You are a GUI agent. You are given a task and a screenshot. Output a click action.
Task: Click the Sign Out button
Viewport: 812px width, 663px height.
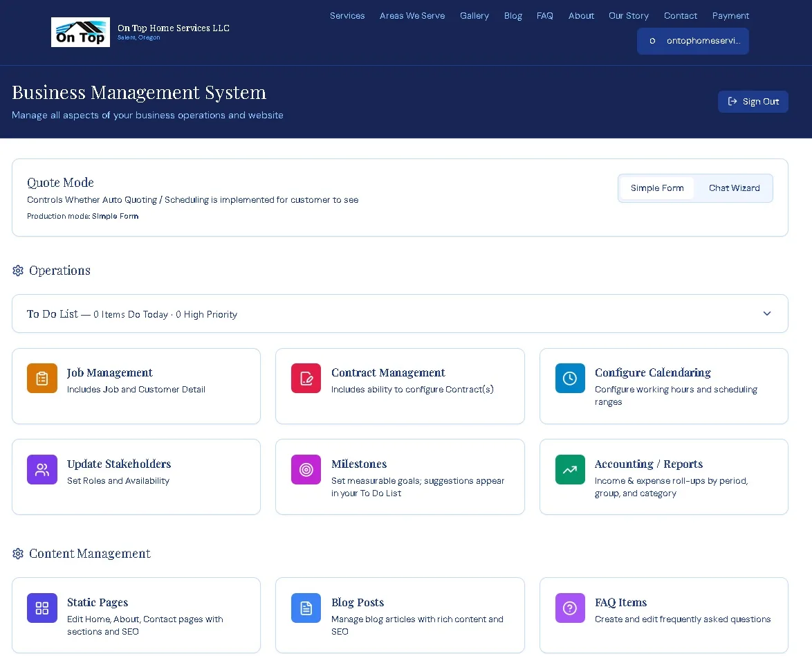[753, 102]
